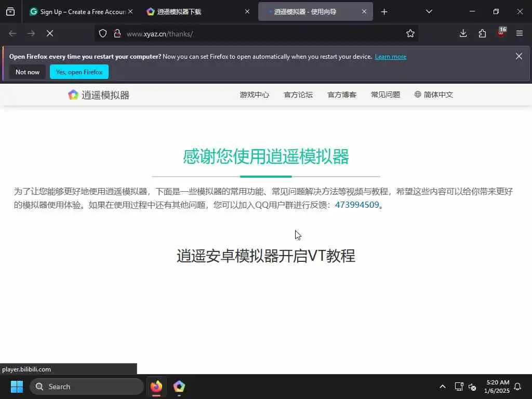Open the notifications bell icon

tap(517, 387)
